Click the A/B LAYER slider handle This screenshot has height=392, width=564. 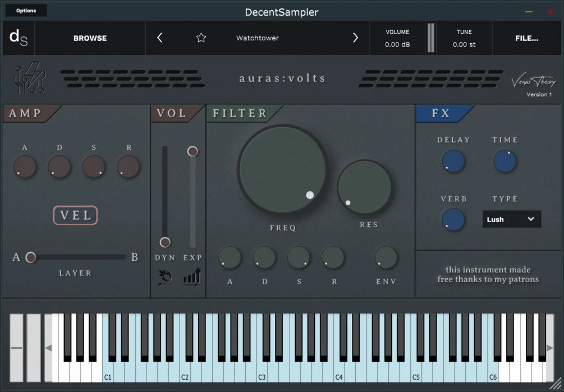pyautogui.click(x=31, y=257)
